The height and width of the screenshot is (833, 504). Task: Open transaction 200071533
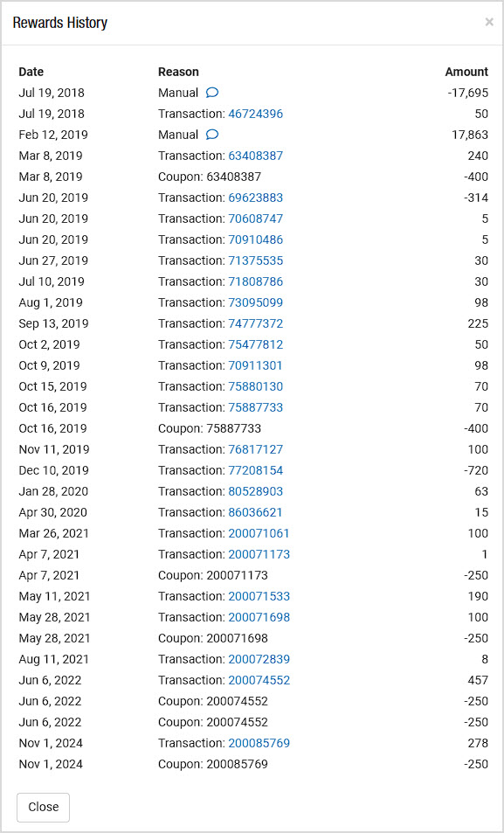coord(259,596)
